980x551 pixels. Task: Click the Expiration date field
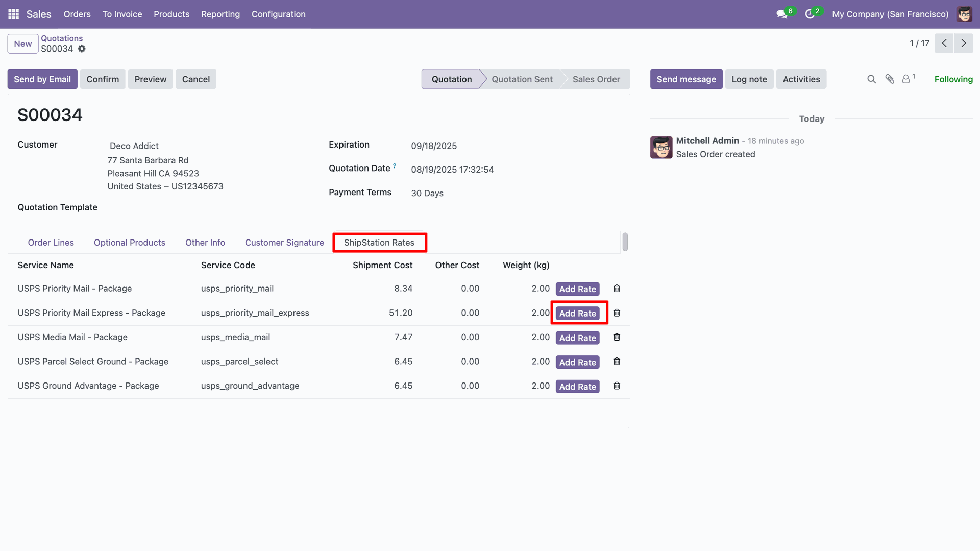434,146
